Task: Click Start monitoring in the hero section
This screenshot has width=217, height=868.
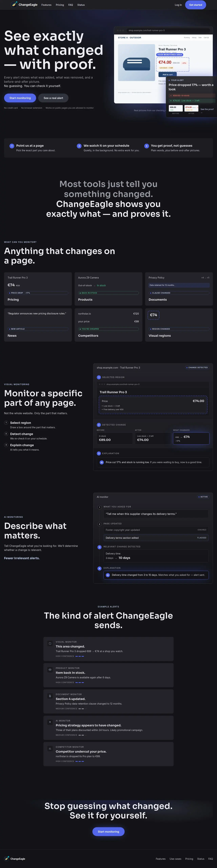Action: click(20, 98)
